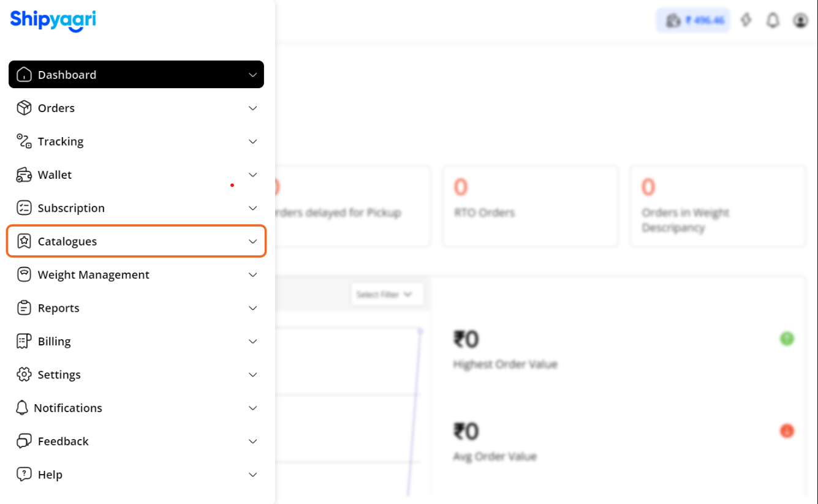The image size is (818, 504).
Task: Go to Help menu entry
Action: [x=136, y=475]
